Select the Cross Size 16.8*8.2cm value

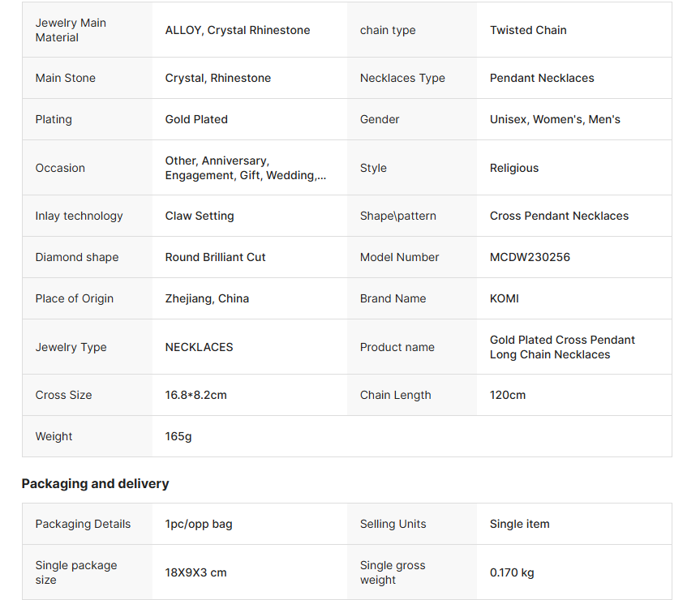click(195, 395)
